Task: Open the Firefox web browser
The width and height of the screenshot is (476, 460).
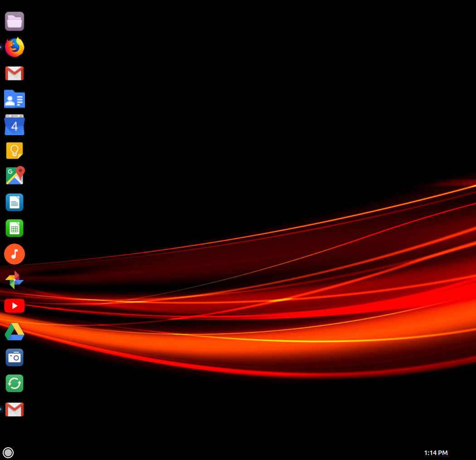Action: 15,47
